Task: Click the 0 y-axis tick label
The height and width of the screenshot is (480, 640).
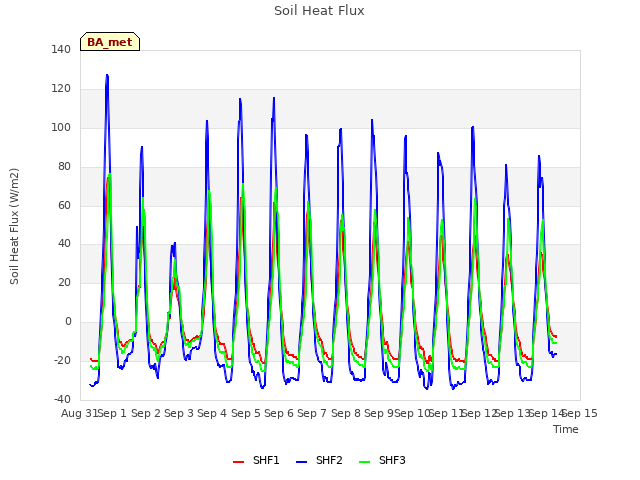Action: [x=68, y=322]
